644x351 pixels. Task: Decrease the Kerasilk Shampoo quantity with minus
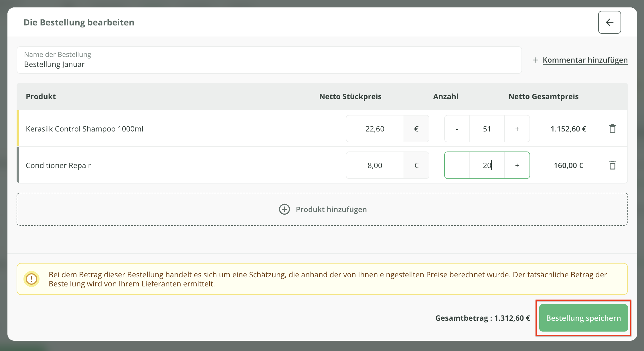(457, 129)
